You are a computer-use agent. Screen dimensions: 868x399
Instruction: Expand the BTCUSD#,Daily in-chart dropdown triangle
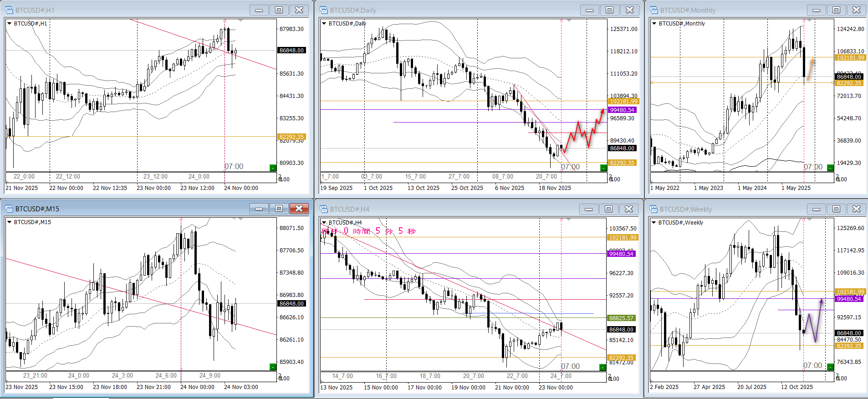click(324, 23)
